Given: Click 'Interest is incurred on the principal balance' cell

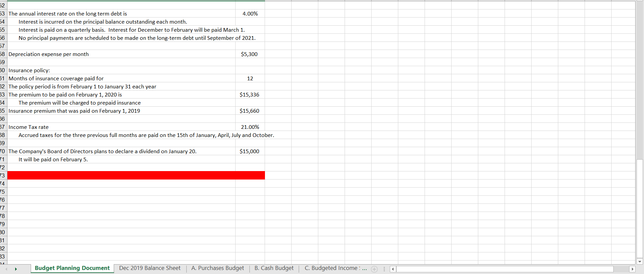Looking at the screenshot, I should (x=121, y=22).
